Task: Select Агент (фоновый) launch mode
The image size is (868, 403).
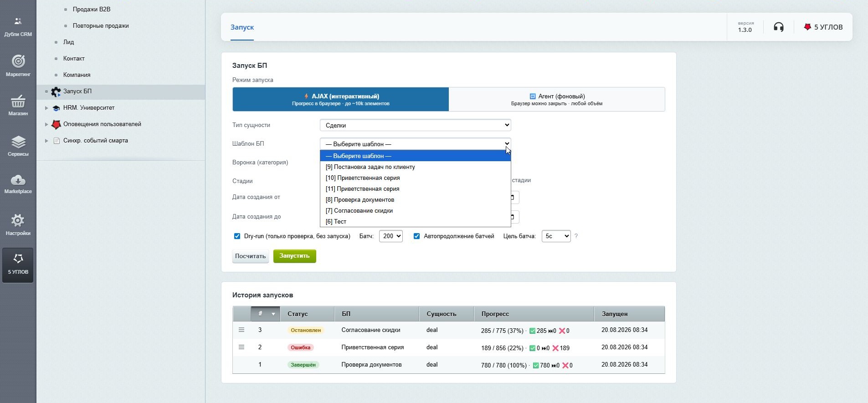Action: point(557,99)
